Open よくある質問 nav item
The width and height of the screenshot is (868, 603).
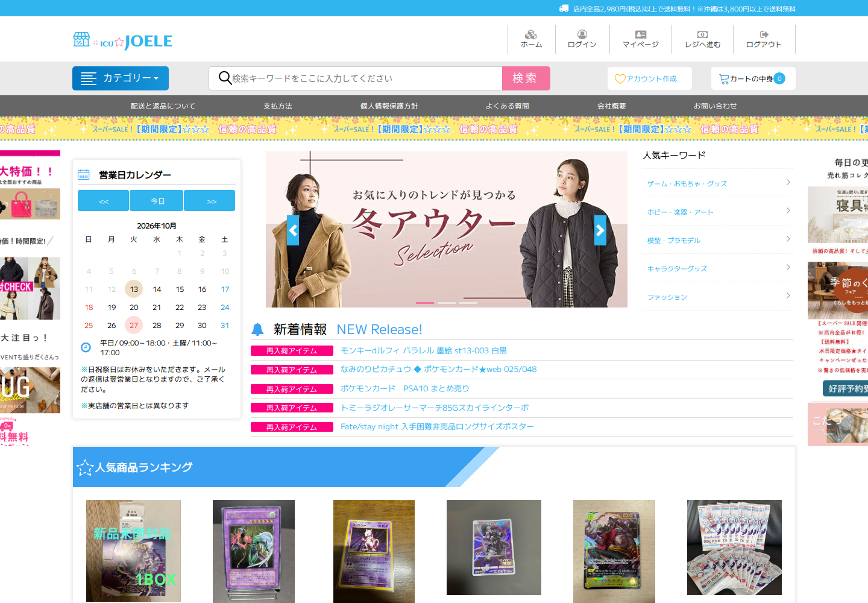click(508, 106)
